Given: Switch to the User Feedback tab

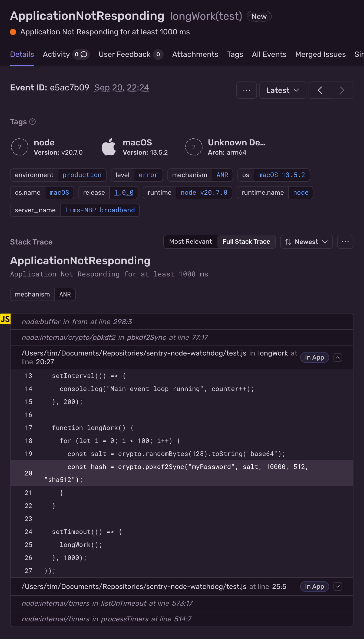Looking at the screenshot, I should pos(124,54).
